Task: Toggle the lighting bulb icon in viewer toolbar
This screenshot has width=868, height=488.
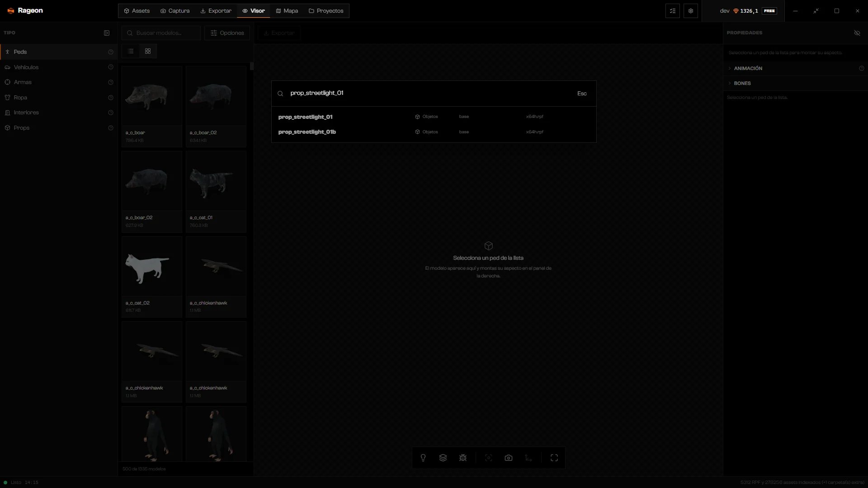Action: (x=423, y=458)
